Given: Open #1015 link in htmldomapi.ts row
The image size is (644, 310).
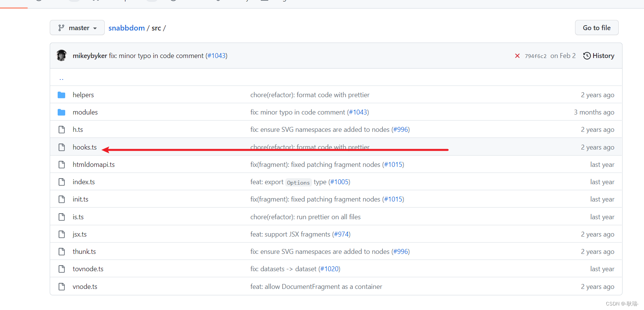Looking at the screenshot, I should pos(393,165).
